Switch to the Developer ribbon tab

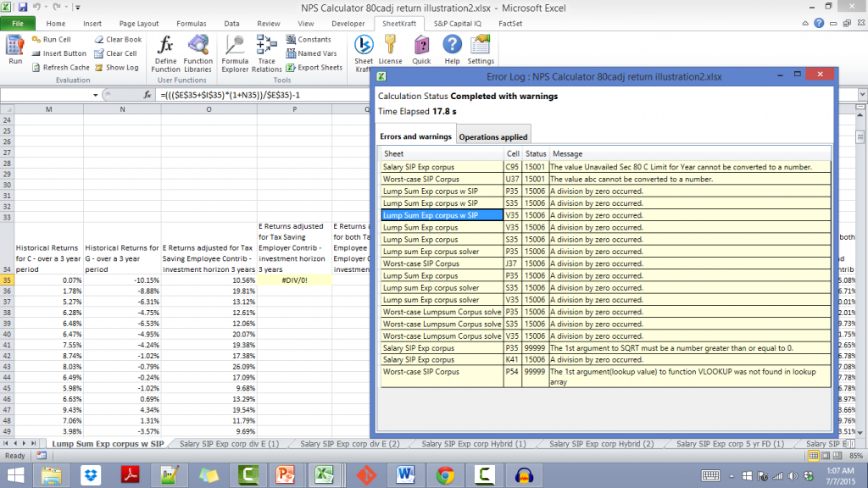pos(348,23)
